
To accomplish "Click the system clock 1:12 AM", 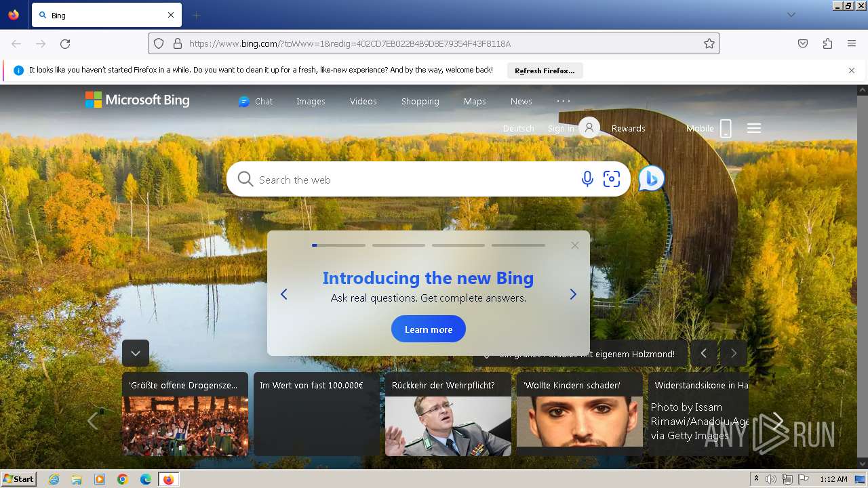I will (x=833, y=479).
